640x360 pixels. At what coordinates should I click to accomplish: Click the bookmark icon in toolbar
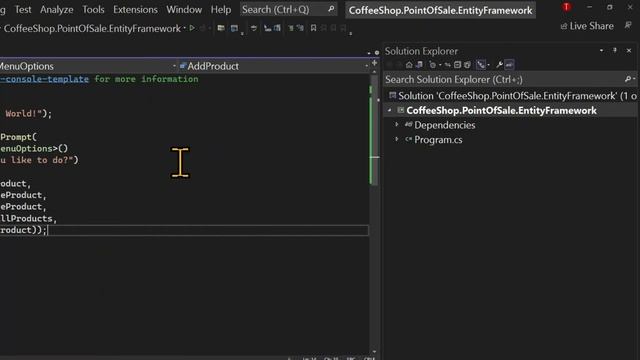pyautogui.click(x=313, y=28)
